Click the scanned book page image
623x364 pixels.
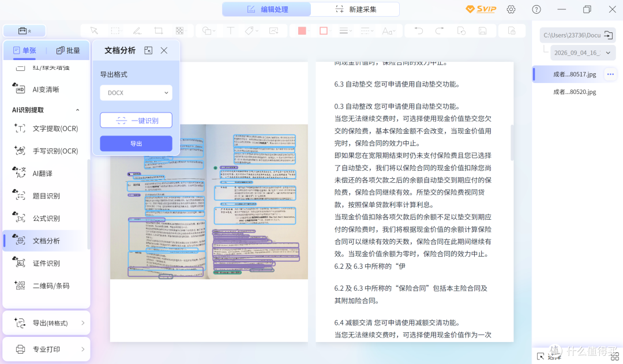(x=209, y=202)
